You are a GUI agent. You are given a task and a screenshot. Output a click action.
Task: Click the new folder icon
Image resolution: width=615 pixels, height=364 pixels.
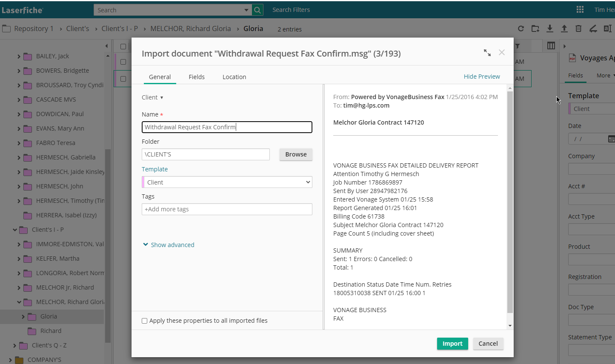click(x=535, y=28)
